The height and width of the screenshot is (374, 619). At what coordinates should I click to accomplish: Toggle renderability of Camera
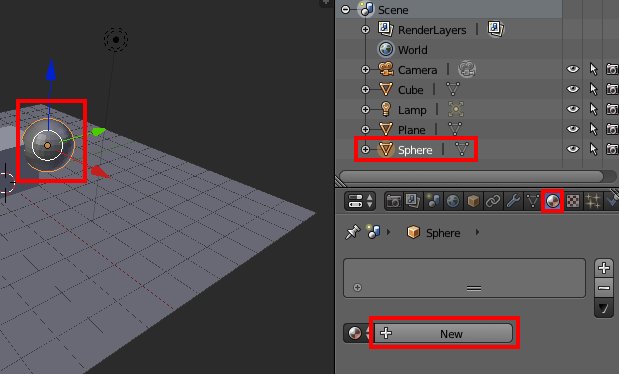click(612, 69)
